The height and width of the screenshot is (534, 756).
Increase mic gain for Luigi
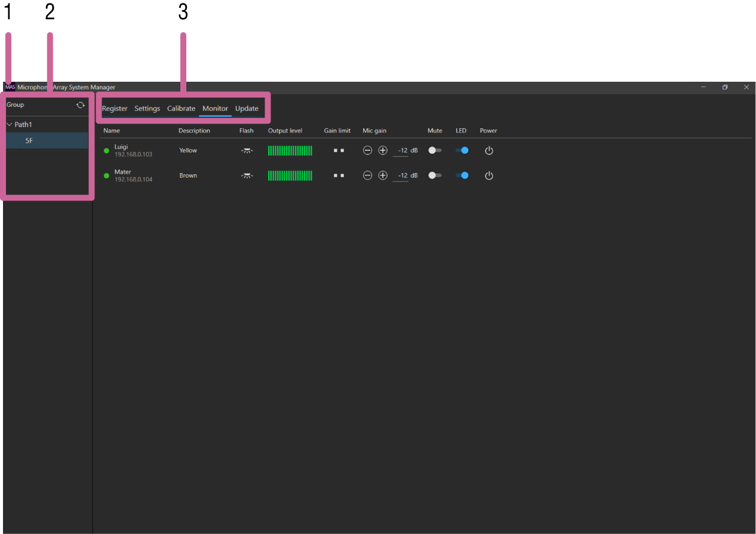click(383, 150)
